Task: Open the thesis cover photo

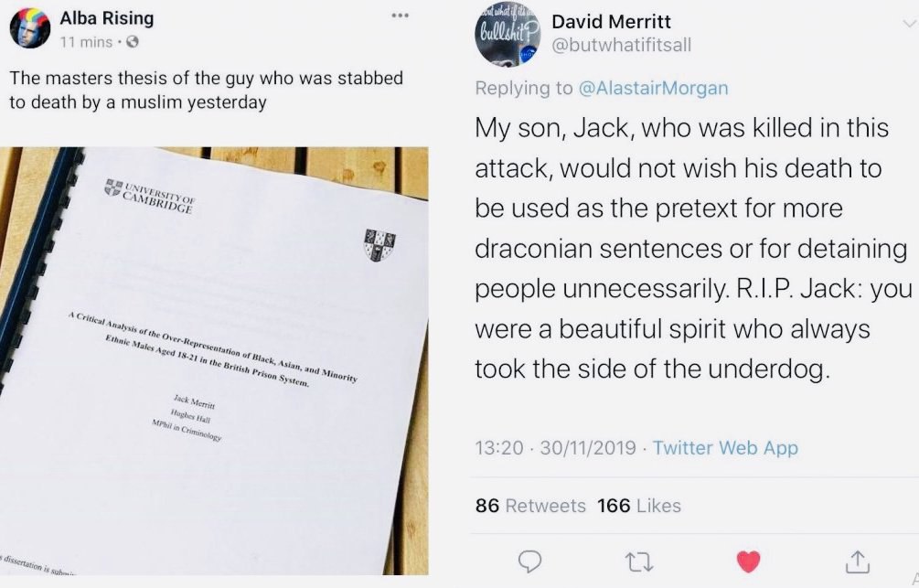Action: click(214, 360)
